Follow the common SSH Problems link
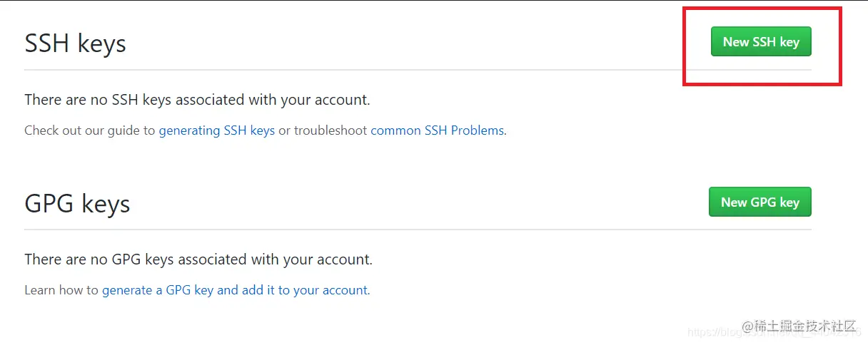Viewport: 868px width, 345px height. click(x=437, y=130)
